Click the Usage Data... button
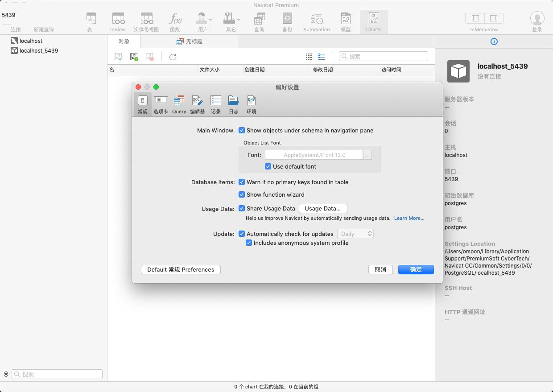The image size is (553, 392). (x=323, y=208)
